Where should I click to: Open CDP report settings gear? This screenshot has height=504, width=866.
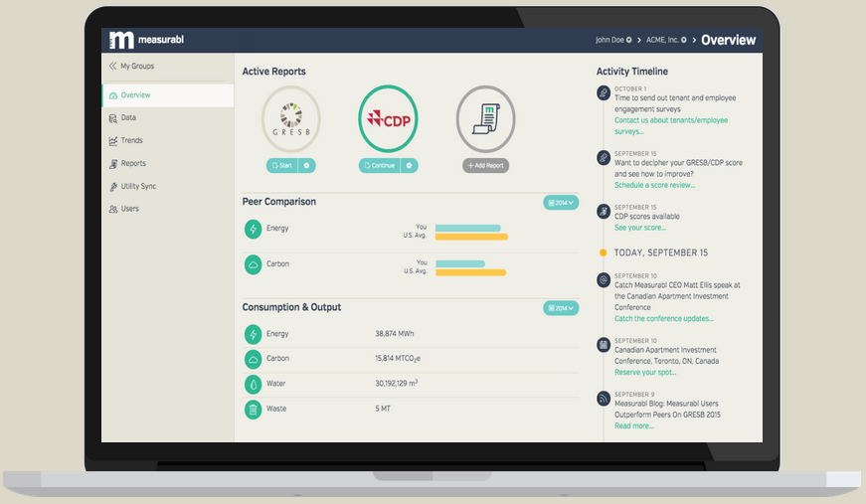coord(410,166)
